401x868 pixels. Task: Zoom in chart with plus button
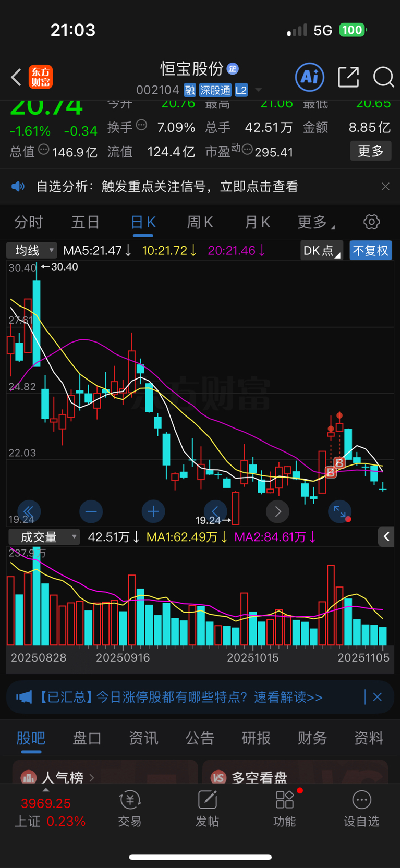[153, 511]
